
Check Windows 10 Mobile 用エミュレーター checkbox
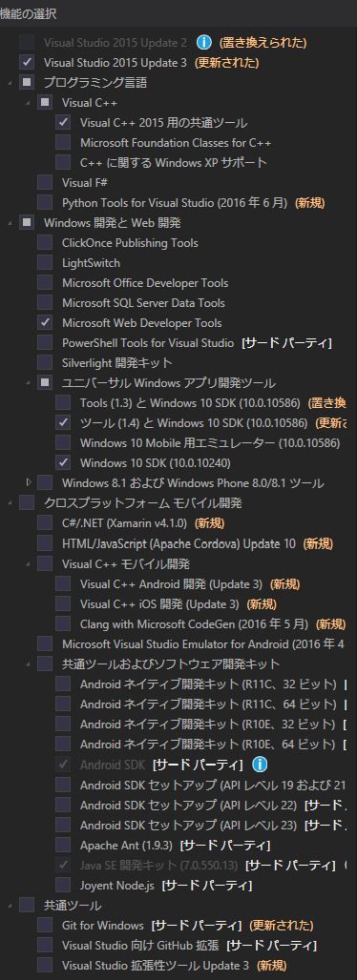[x=63, y=442]
